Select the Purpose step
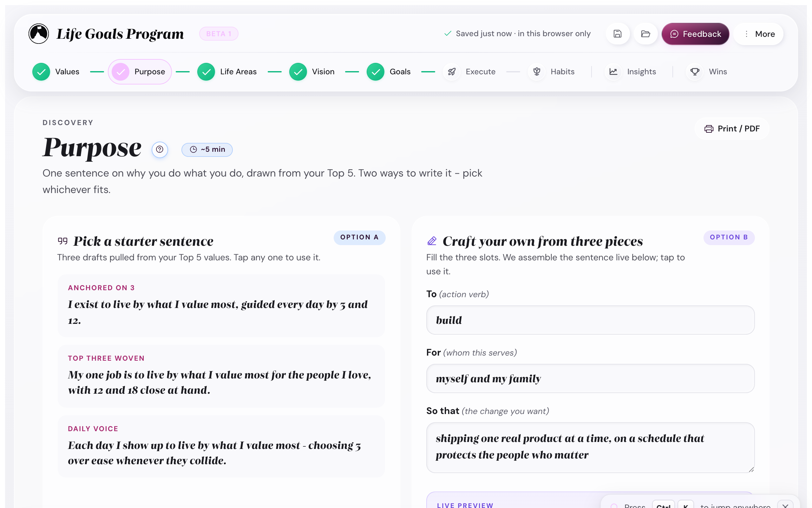The width and height of the screenshot is (812, 508). click(x=140, y=71)
